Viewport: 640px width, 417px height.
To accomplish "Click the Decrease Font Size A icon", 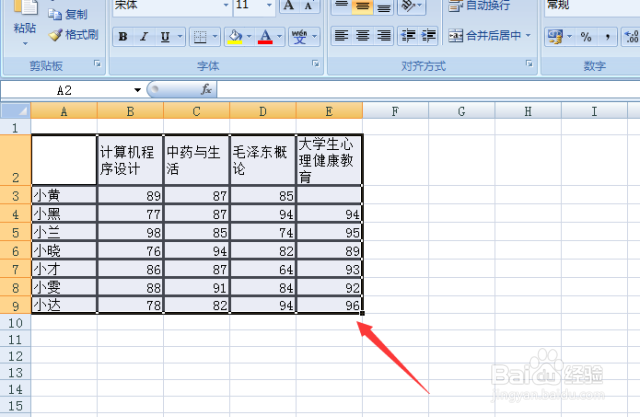I will pos(309,6).
